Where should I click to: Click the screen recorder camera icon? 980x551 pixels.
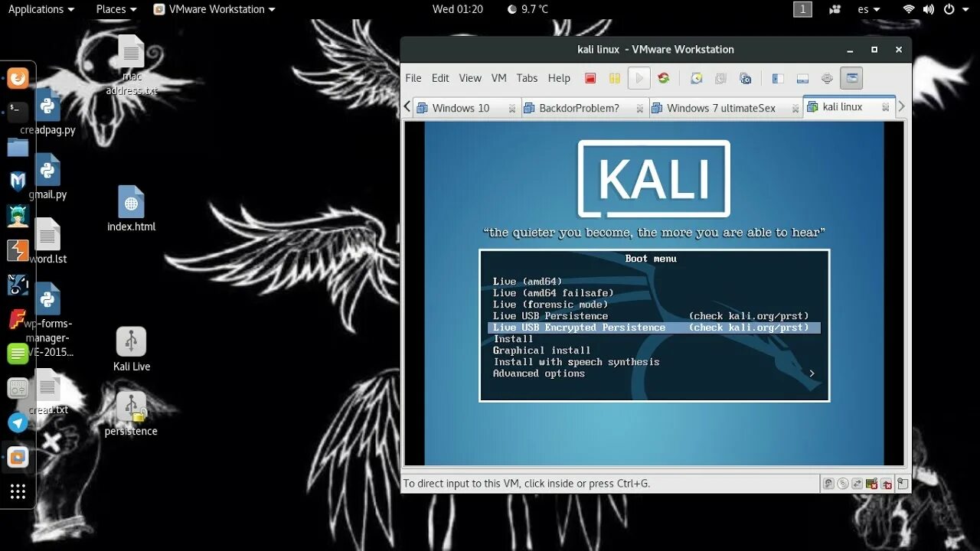(835, 9)
